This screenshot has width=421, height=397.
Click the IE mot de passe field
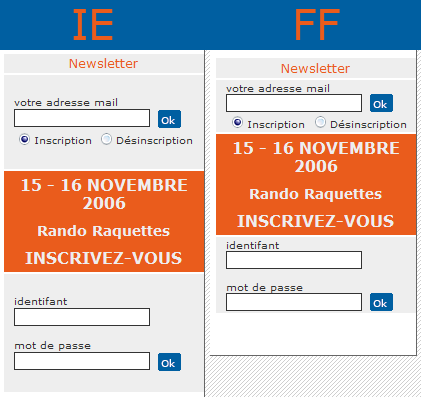(x=82, y=361)
